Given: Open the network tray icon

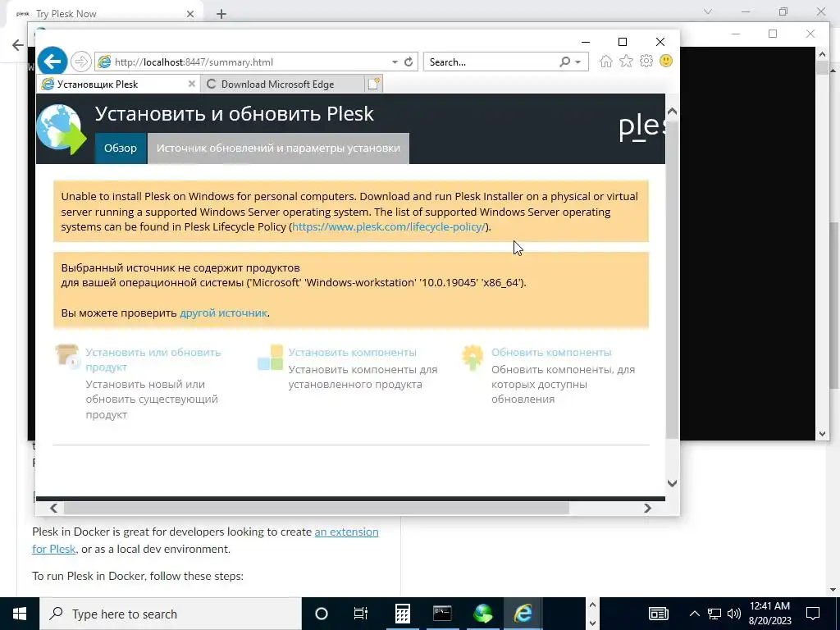Looking at the screenshot, I should [714, 614].
